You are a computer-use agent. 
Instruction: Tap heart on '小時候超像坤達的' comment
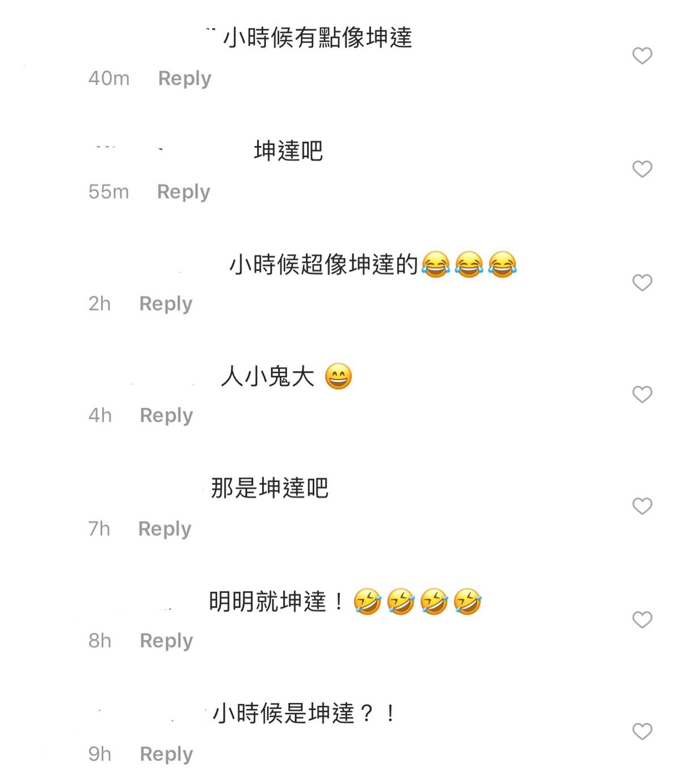[642, 283]
